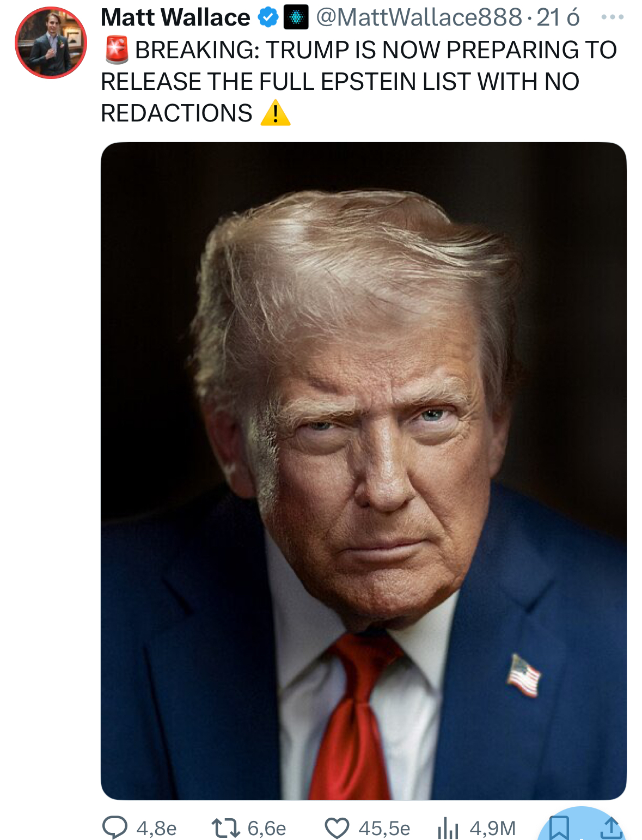Open the @MattWallace888 handle link
642x840 pixels.
click(x=419, y=17)
